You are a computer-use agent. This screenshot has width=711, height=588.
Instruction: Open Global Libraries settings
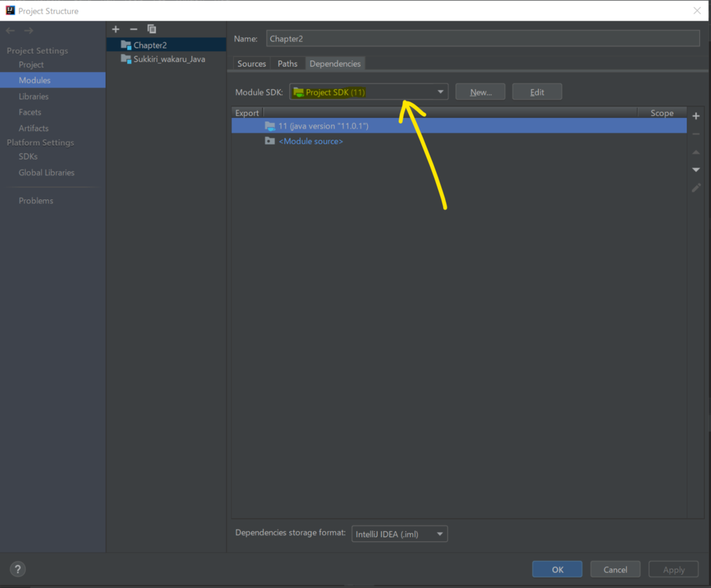[47, 173]
